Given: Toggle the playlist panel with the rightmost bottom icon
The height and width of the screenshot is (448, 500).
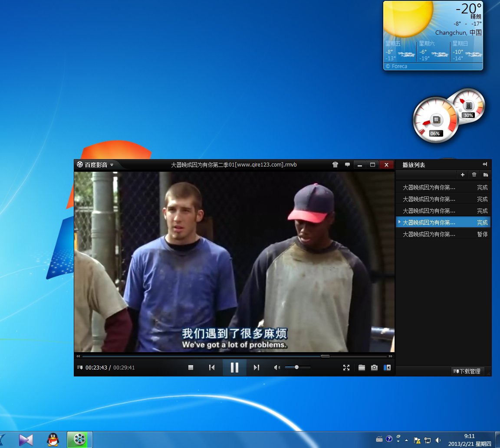Looking at the screenshot, I should point(387,367).
